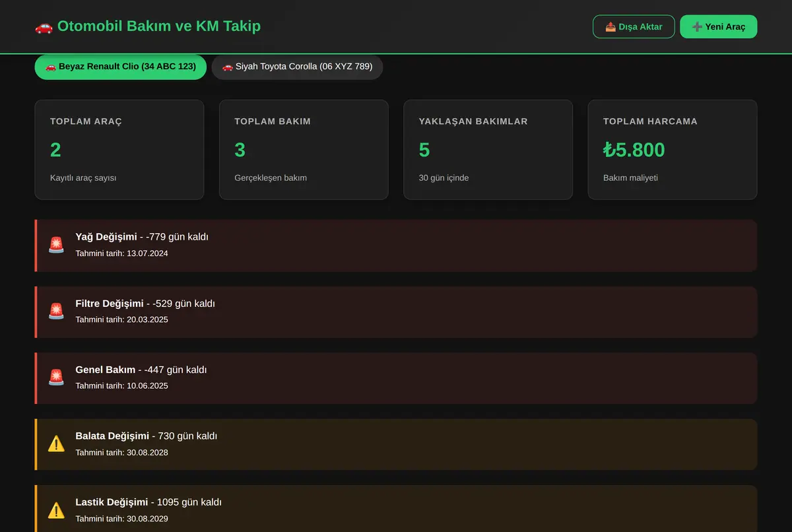Screen dimensions: 792x532
Task: Click the siren icon beside Yağ Değişimi
Action: click(x=56, y=245)
